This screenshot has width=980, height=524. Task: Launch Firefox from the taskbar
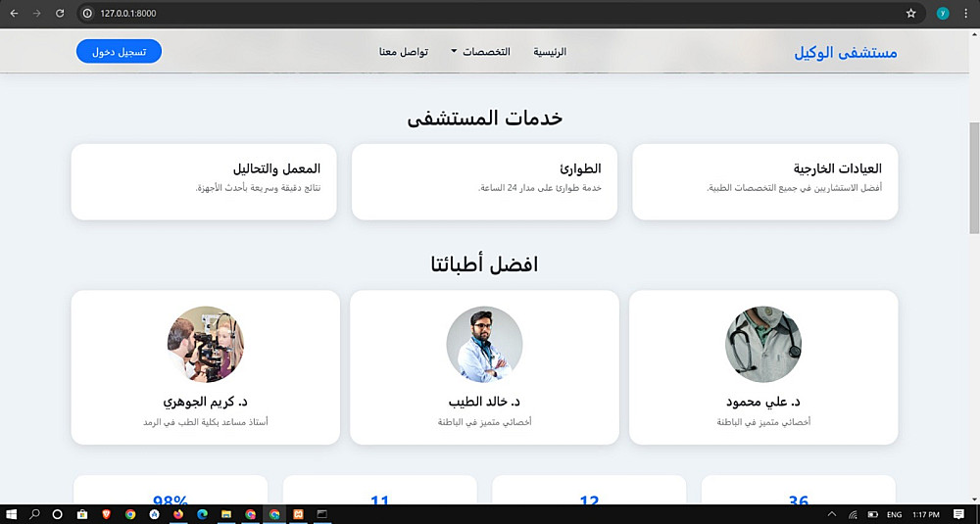click(178, 514)
